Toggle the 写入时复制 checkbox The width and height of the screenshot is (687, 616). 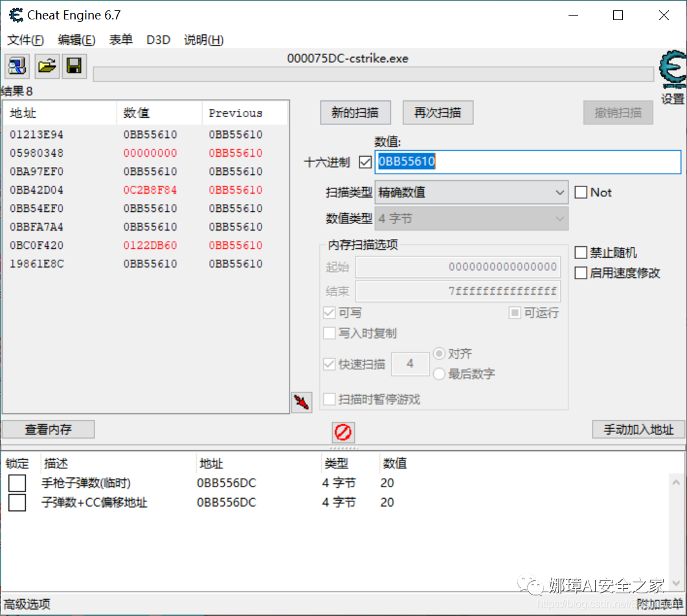pyautogui.click(x=329, y=333)
